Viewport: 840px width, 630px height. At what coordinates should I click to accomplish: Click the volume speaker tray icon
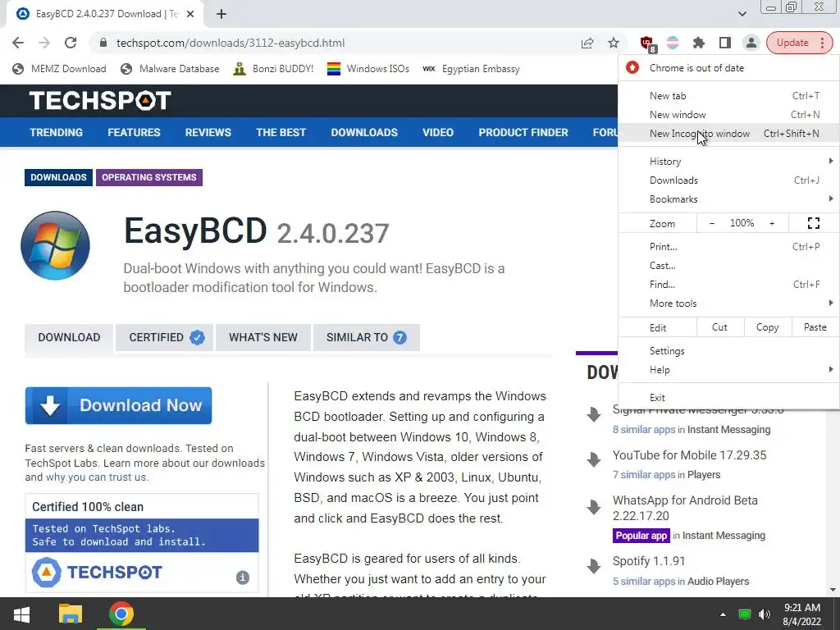(x=765, y=614)
